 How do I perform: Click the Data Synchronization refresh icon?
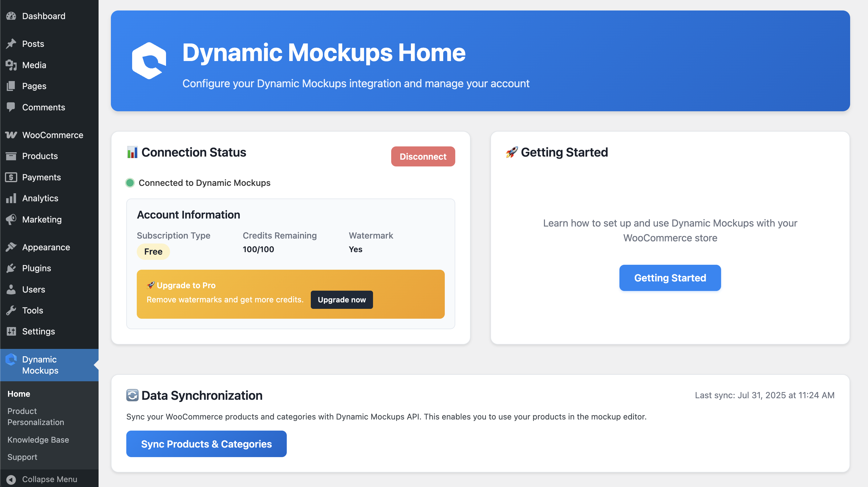click(x=132, y=395)
